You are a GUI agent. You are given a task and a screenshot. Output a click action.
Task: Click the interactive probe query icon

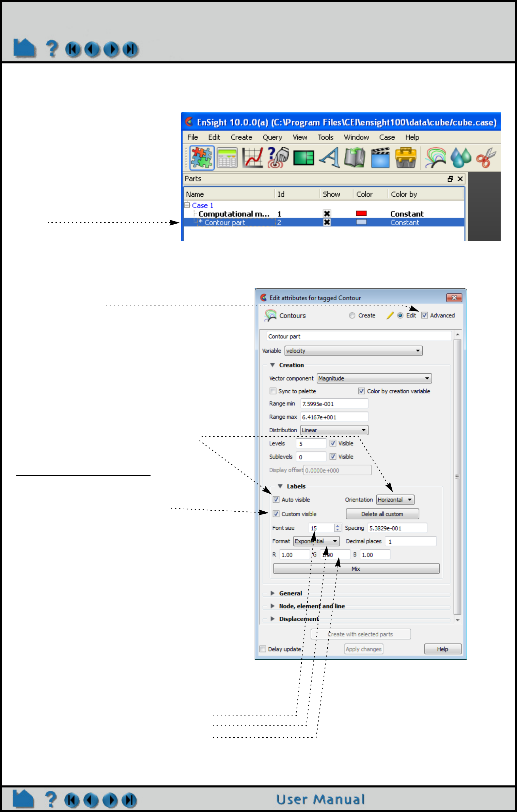(x=278, y=158)
